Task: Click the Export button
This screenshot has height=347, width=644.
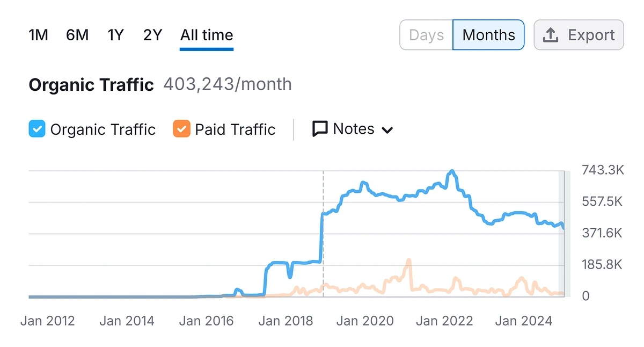Action: [x=579, y=35]
